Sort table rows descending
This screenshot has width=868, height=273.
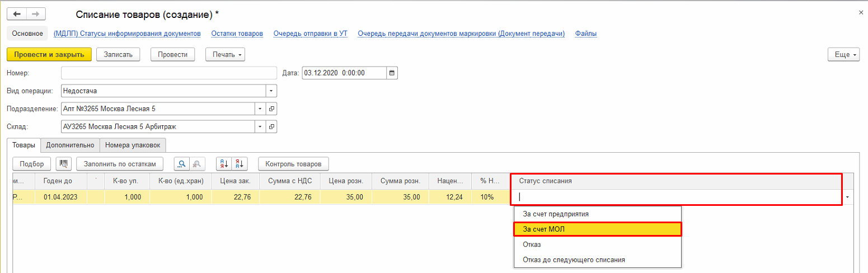click(x=240, y=164)
